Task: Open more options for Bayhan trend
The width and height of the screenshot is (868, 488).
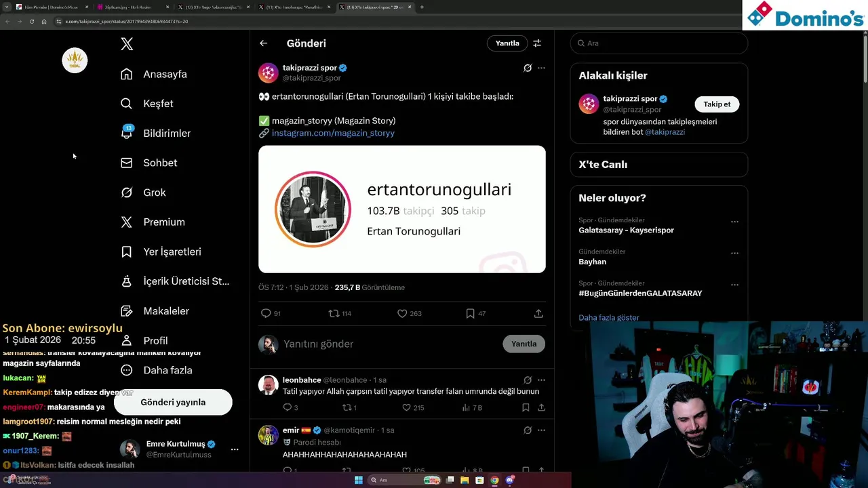Action: [x=734, y=253]
